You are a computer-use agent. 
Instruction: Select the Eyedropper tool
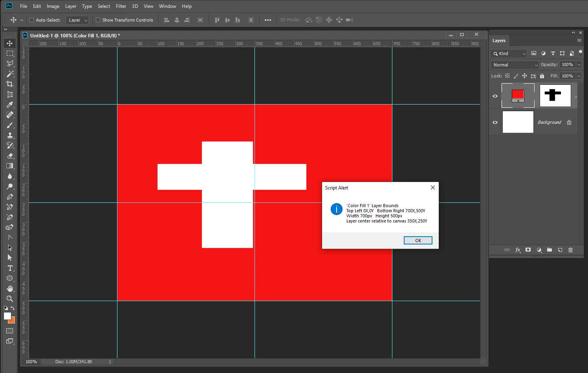10,105
